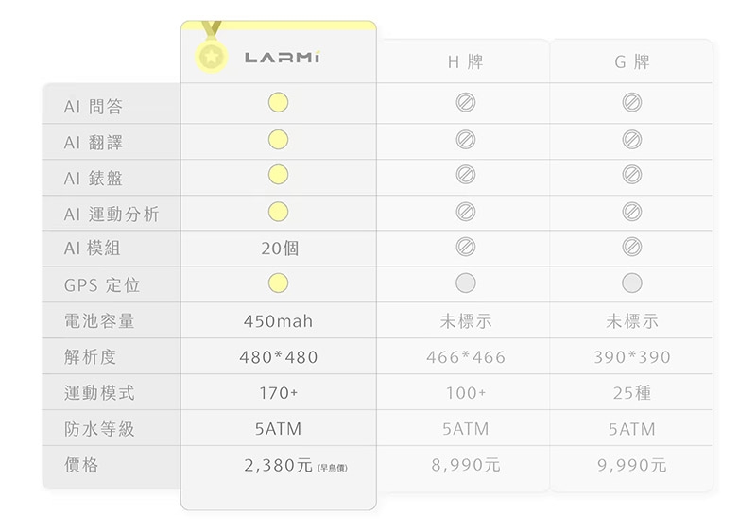Click the H 牌 price 8,990元

tap(466, 465)
